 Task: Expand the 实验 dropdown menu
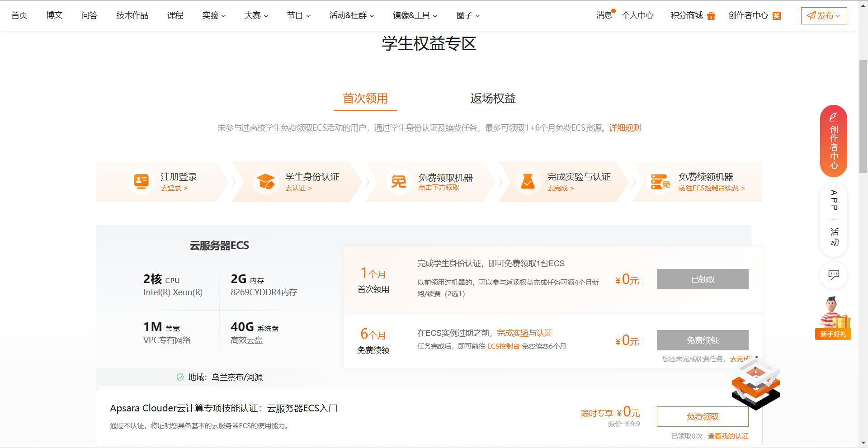click(214, 15)
